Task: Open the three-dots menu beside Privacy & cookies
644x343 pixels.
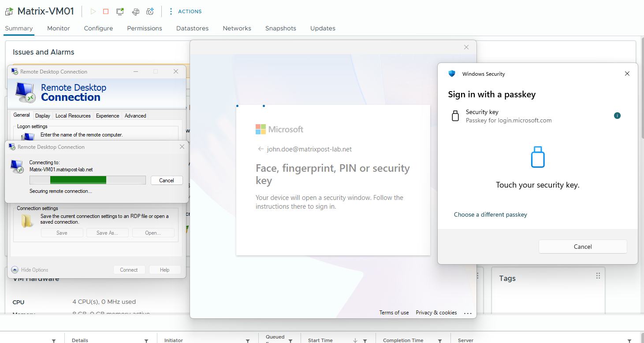Action: point(468,313)
